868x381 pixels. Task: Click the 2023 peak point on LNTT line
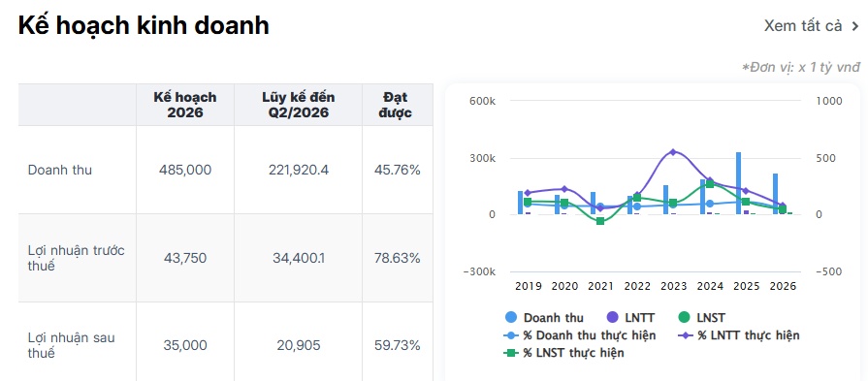pos(673,151)
